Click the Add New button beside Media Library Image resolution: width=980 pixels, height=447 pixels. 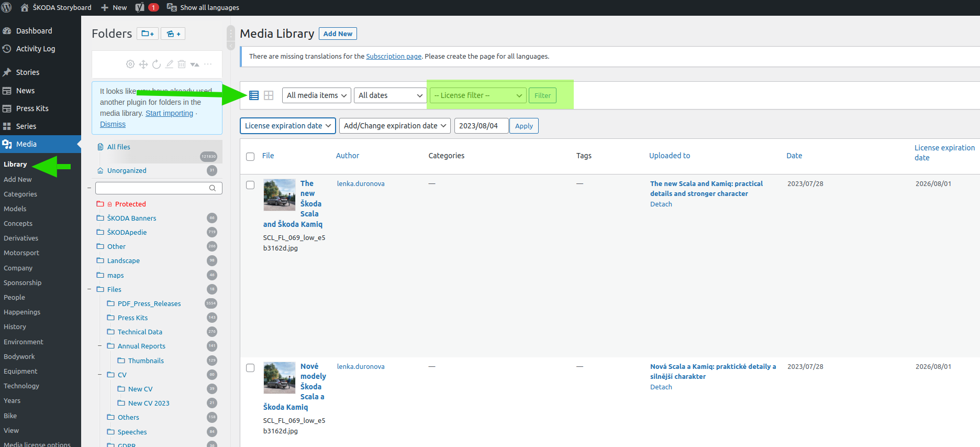(x=338, y=34)
